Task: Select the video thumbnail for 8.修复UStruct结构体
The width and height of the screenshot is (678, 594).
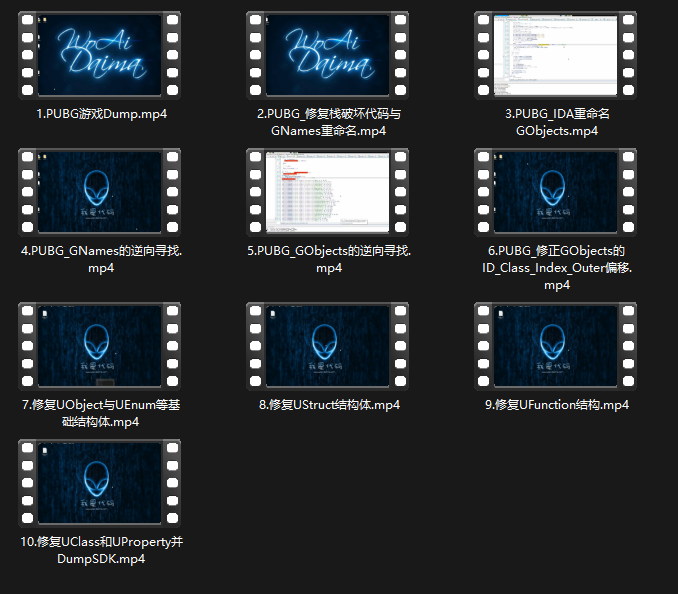Action: 327,346
